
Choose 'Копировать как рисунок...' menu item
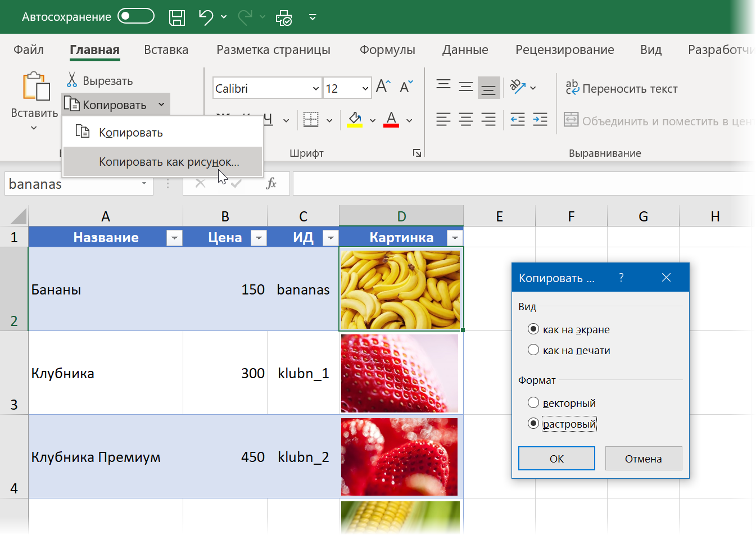tap(163, 162)
